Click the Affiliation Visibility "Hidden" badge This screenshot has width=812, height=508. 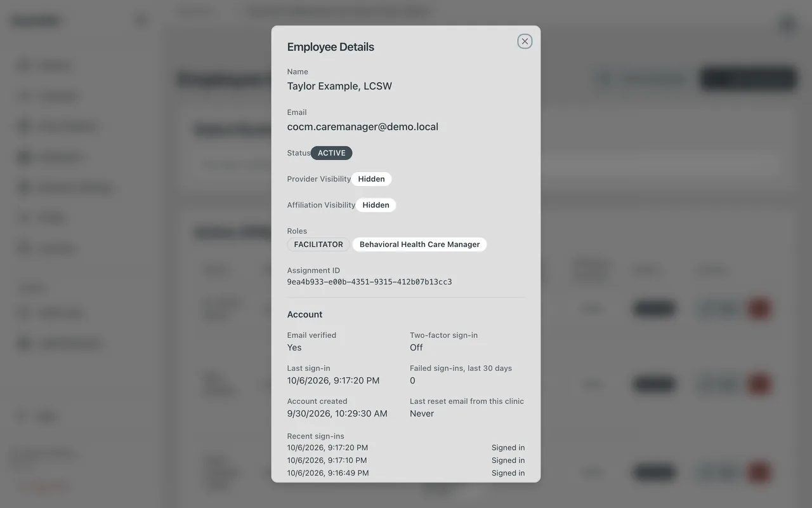pos(376,205)
